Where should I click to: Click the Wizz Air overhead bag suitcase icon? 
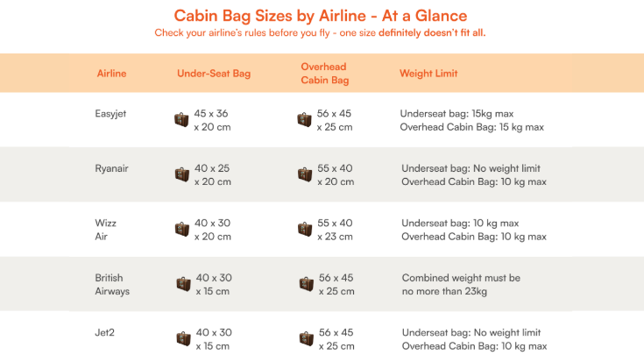(x=304, y=229)
